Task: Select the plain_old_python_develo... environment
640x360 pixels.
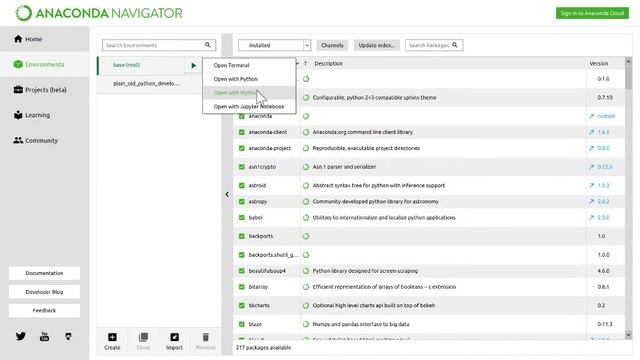Action: click(x=146, y=84)
